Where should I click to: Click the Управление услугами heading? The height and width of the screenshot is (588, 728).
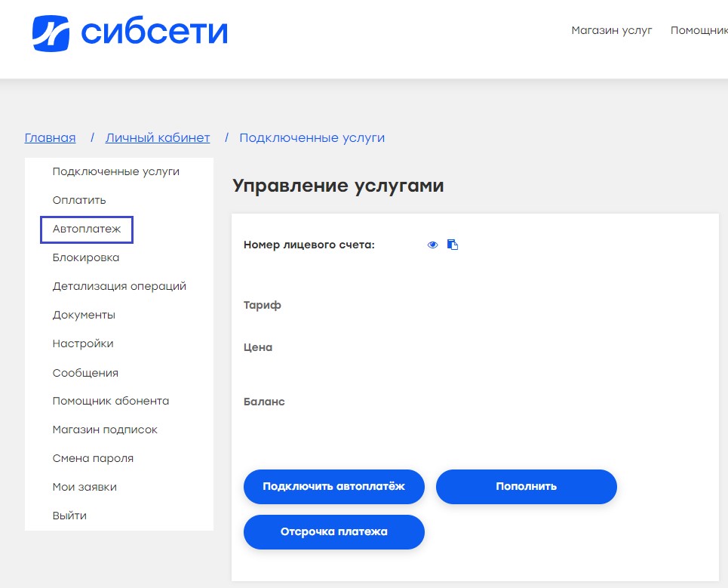[x=338, y=186]
